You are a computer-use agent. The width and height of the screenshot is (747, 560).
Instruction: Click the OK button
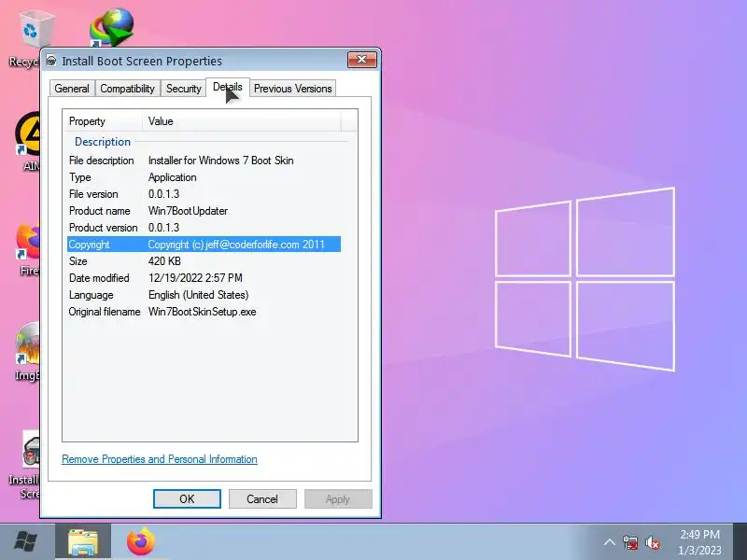187,498
